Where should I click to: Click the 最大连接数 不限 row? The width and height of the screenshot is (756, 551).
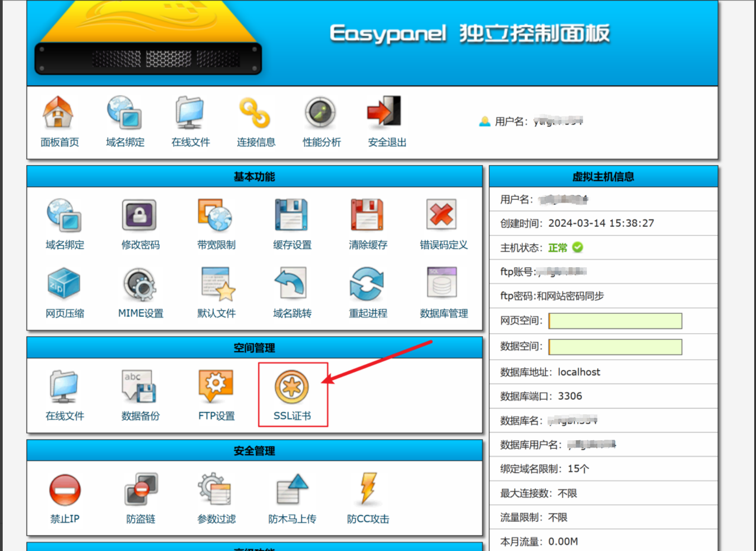(604, 493)
